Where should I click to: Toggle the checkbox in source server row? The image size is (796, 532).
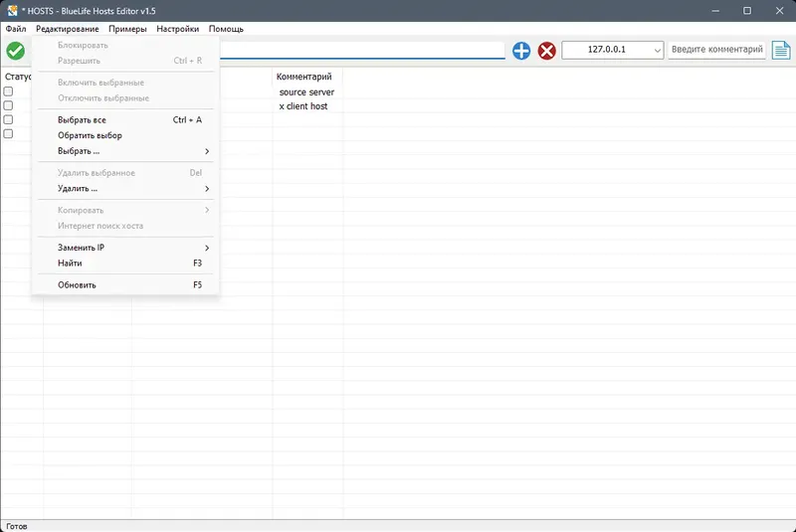8,91
